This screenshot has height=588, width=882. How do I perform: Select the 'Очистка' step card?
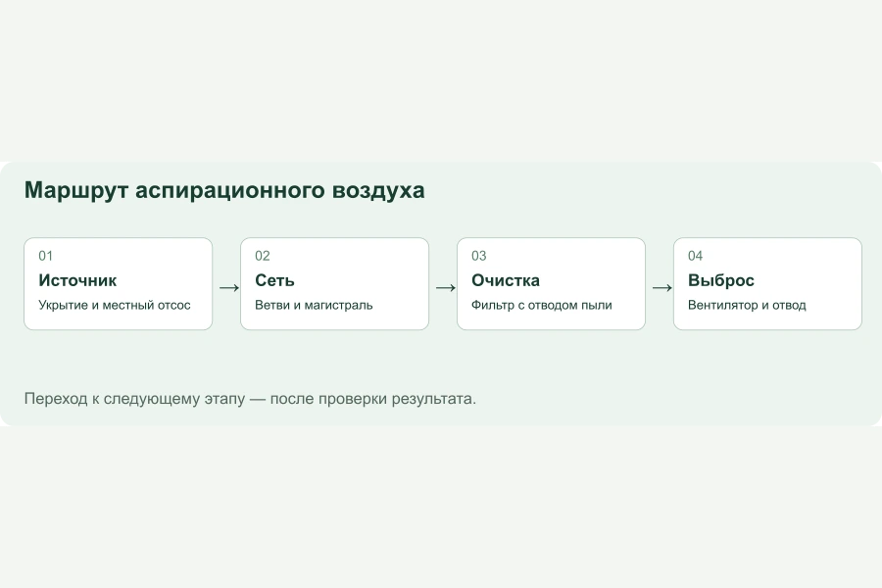(x=551, y=283)
